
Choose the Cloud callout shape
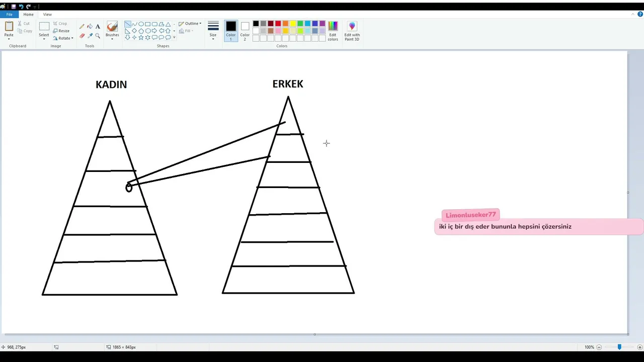tap(168, 37)
